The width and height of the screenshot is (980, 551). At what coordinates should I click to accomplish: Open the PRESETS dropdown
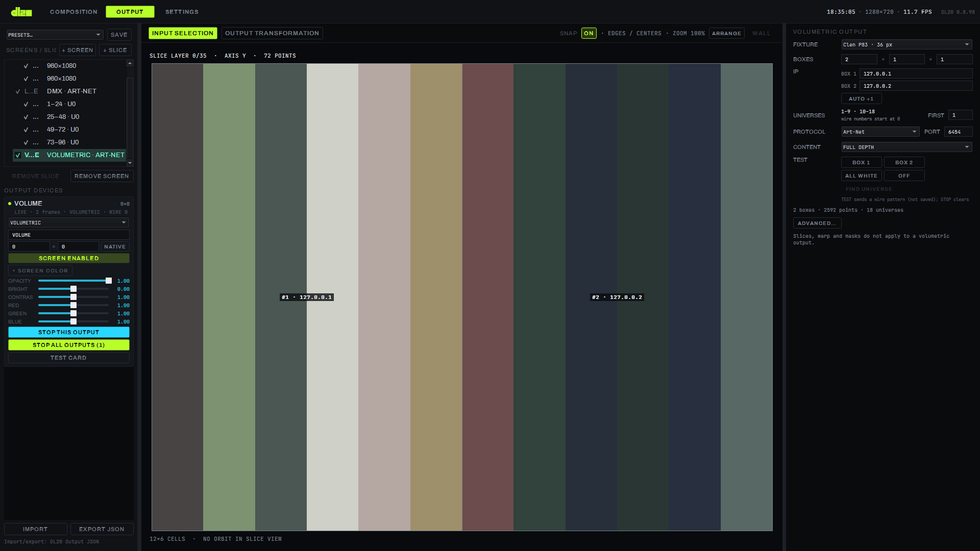tap(55, 35)
